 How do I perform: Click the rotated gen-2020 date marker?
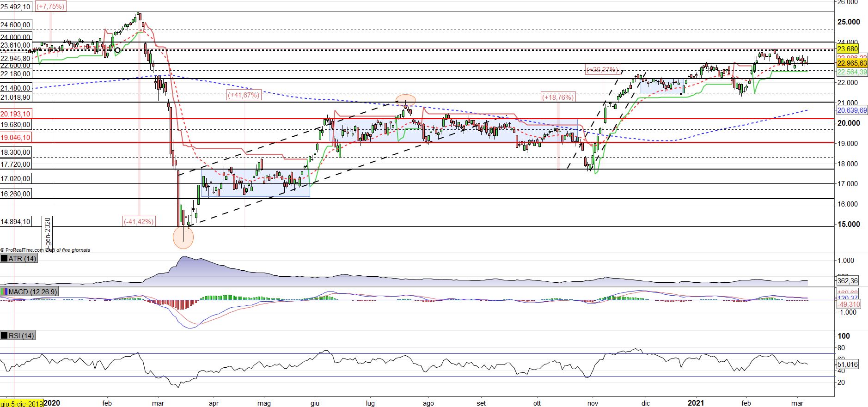[47, 234]
